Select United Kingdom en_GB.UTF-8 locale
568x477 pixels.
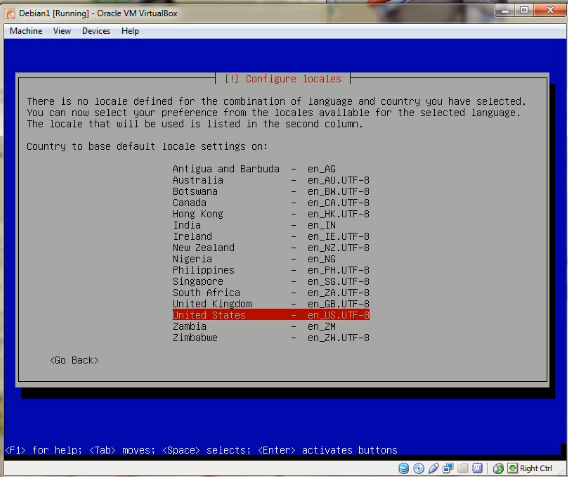pos(271,304)
